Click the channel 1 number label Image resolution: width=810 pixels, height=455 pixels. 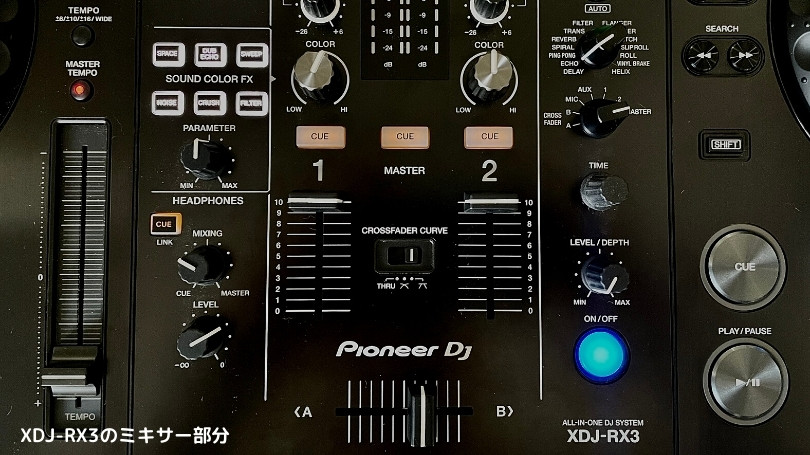(x=318, y=170)
